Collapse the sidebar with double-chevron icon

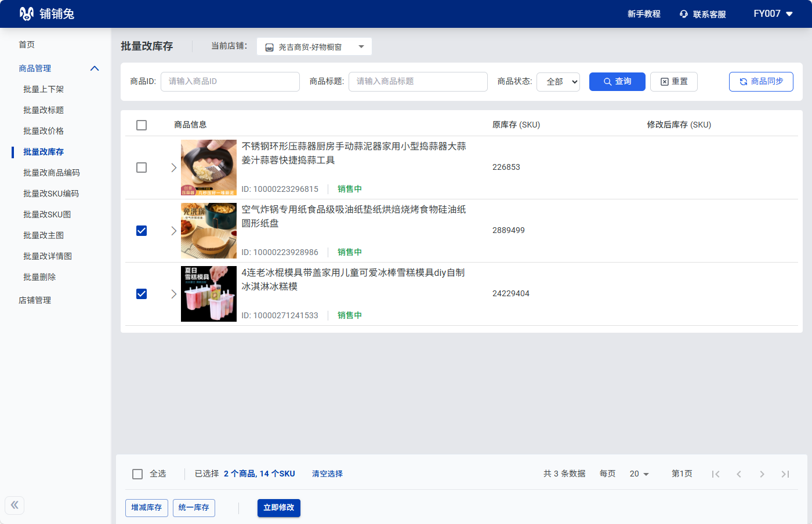point(14,505)
